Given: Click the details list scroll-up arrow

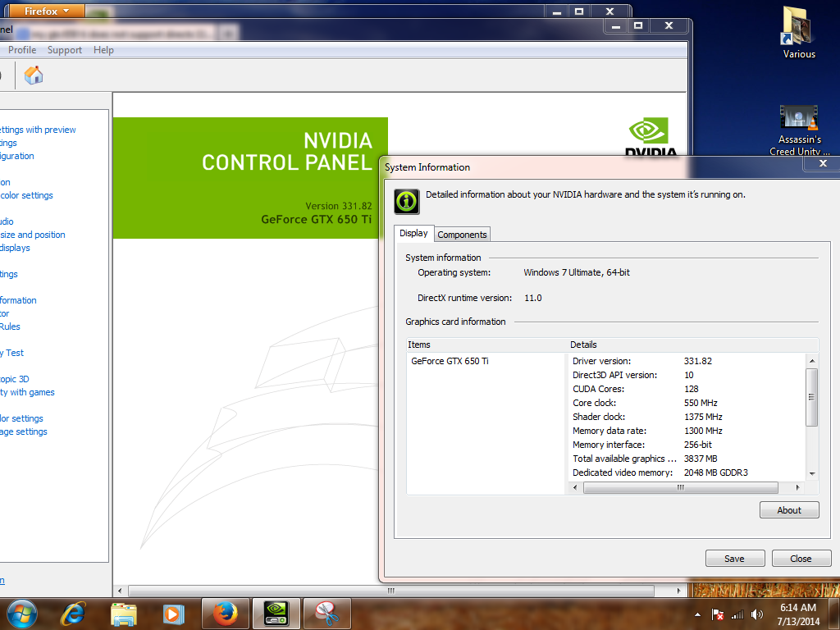Looking at the screenshot, I should [812, 361].
